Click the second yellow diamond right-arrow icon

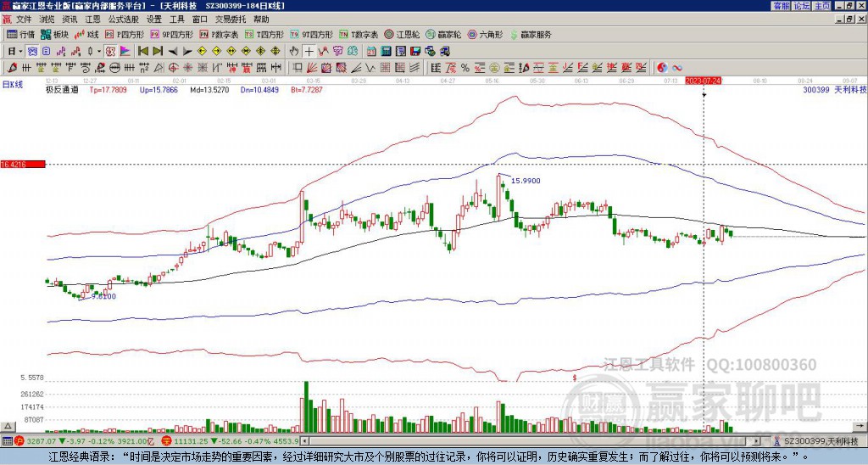point(216,52)
